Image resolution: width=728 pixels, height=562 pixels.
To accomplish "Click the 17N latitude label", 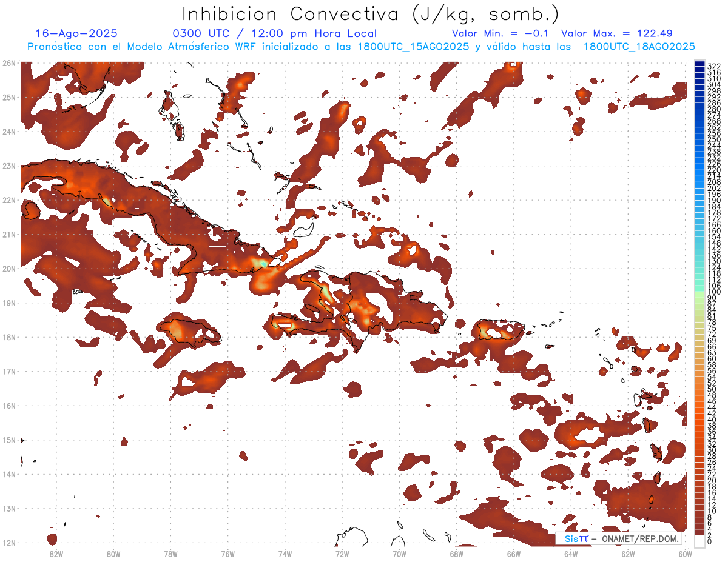I will click(8, 371).
